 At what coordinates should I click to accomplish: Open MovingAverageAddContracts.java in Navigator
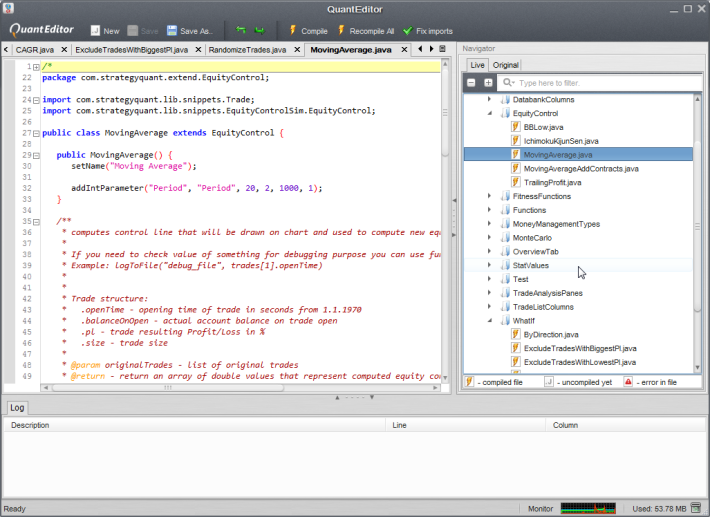581,169
